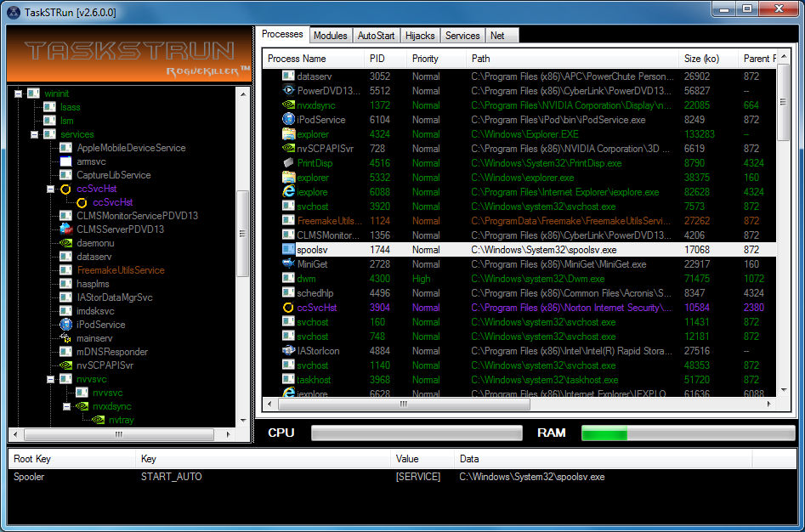805x532 pixels.
Task: Click the explorer icon with PID 5332
Action: tap(288, 177)
